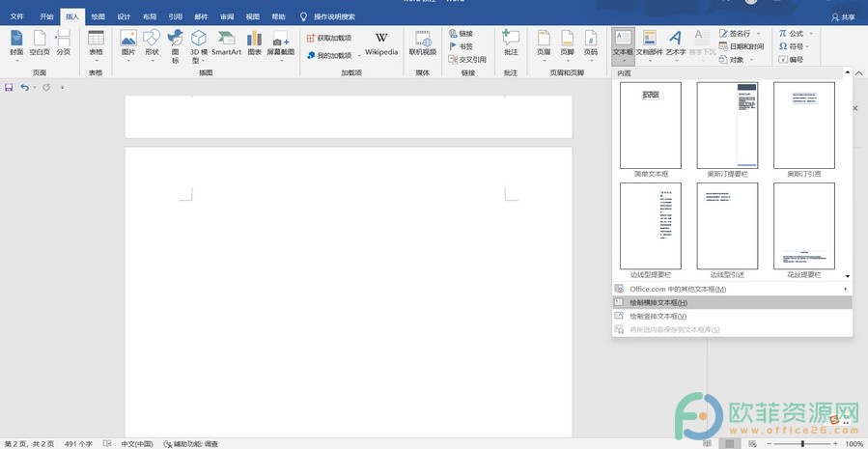Screen dimensions: 868x449
Task: Launch the Wikipedia add-in
Action: tap(381, 43)
